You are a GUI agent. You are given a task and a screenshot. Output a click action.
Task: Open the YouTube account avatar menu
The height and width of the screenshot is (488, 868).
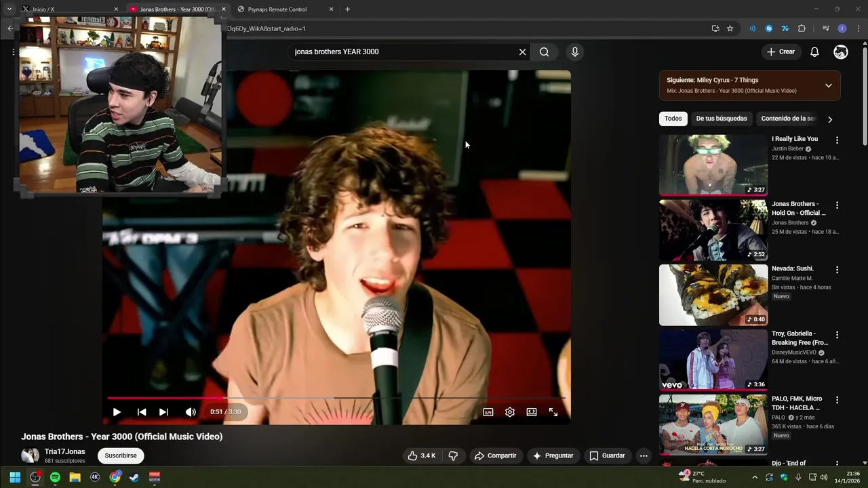coord(841,52)
